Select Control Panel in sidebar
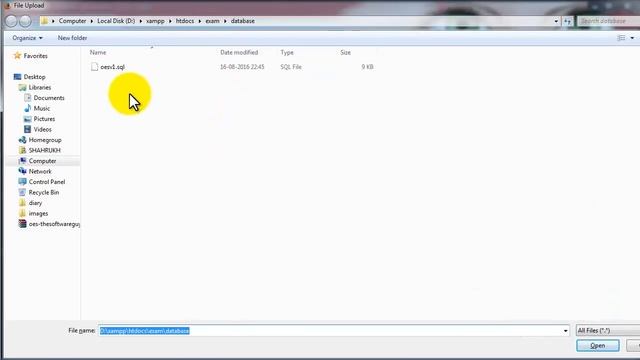This screenshot has width=640, height=360. tap(47, 182)
